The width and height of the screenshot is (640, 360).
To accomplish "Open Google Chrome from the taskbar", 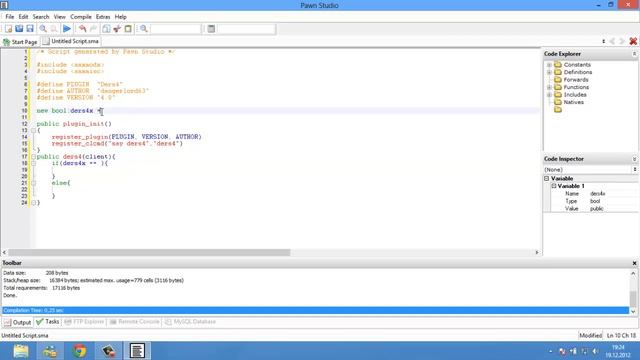I will [x=80, y=351].
